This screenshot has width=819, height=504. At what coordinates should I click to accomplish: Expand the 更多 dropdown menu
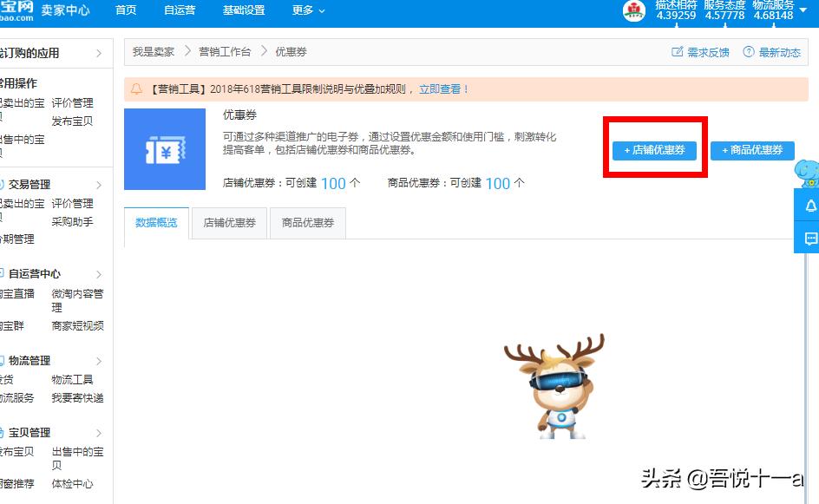308,10
